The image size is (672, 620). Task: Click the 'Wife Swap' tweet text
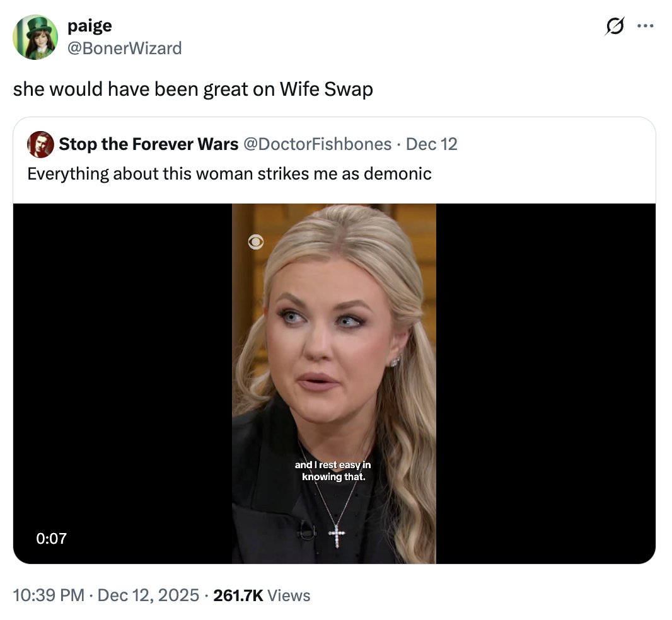tap(193, 89)
